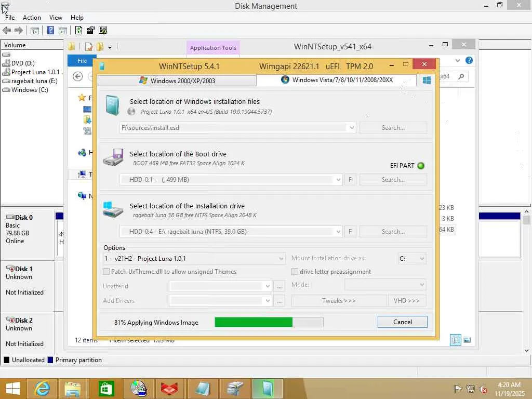Expand the HDD-0:4 installation drive dropdown

[338, 231]
